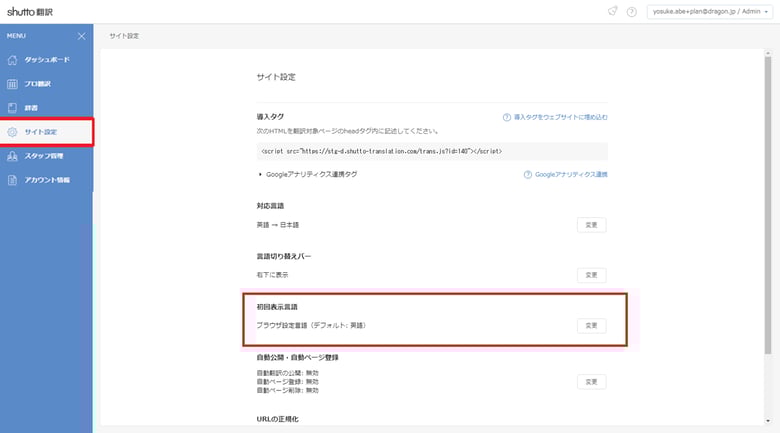Click the 右下に表示 value text

point(272,275)
